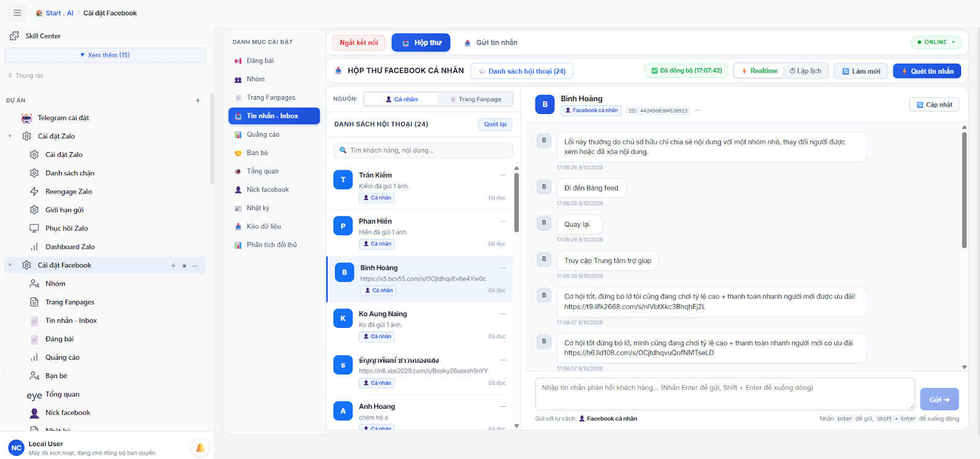
Task: Select Cá nhân source option
Action: click(x=401, y=99)
